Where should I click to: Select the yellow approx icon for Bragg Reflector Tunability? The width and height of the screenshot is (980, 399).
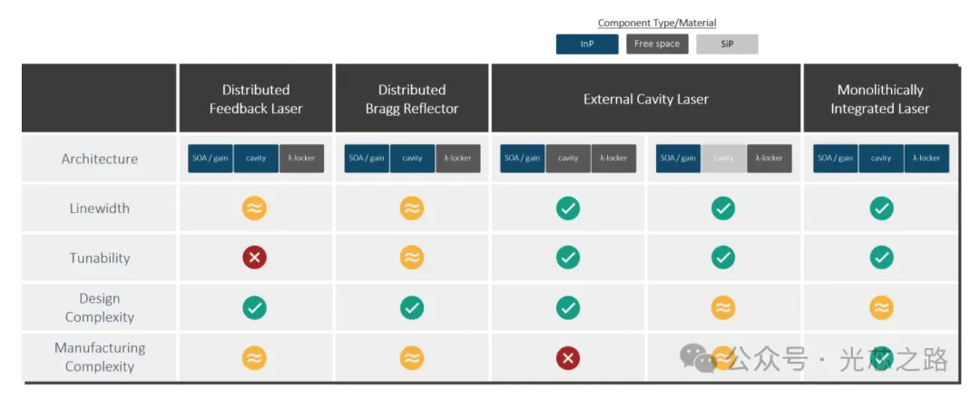411,258
